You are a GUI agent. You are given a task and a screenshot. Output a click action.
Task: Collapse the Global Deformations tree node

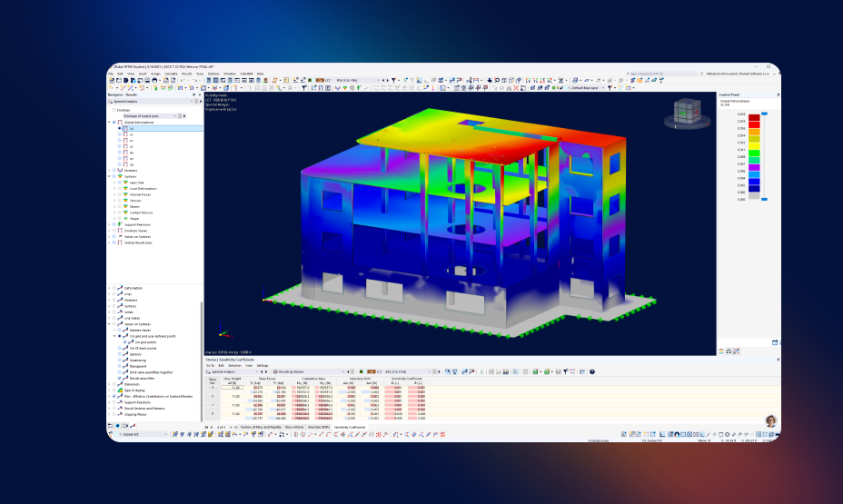point(109,122)
